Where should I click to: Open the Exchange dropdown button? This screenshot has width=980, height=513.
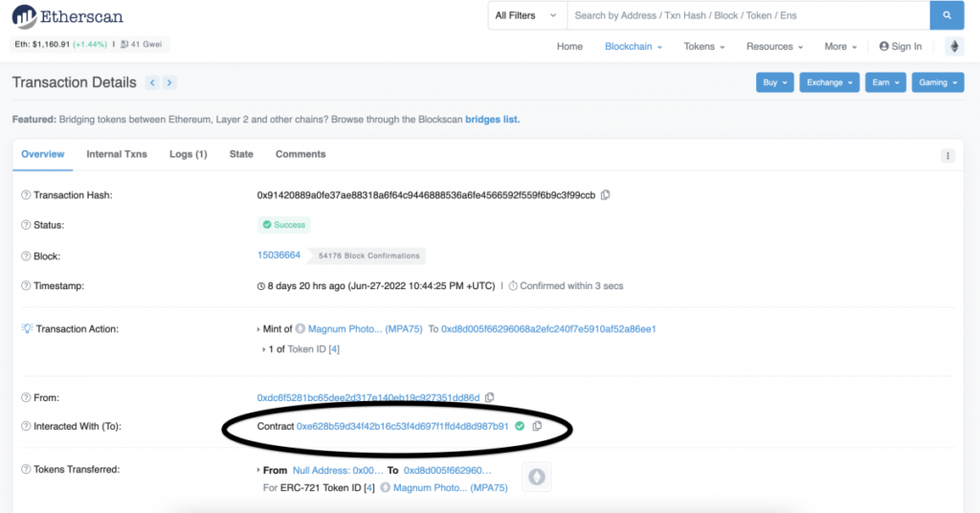coord(829,82)
